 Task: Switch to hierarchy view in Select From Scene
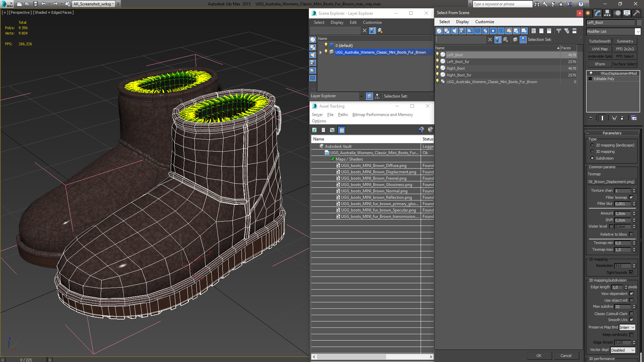coord(523,40)
